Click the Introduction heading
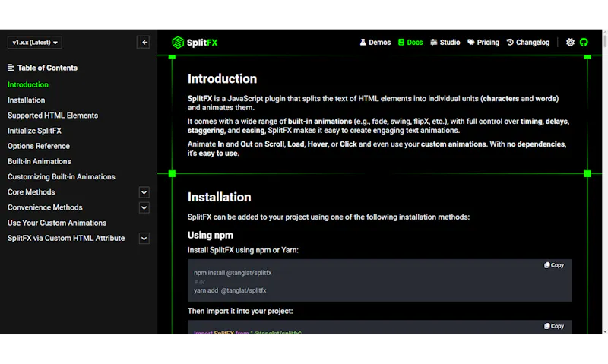This screenshot has width=608, height=364. pyautogui.click(x=222, y=79)
